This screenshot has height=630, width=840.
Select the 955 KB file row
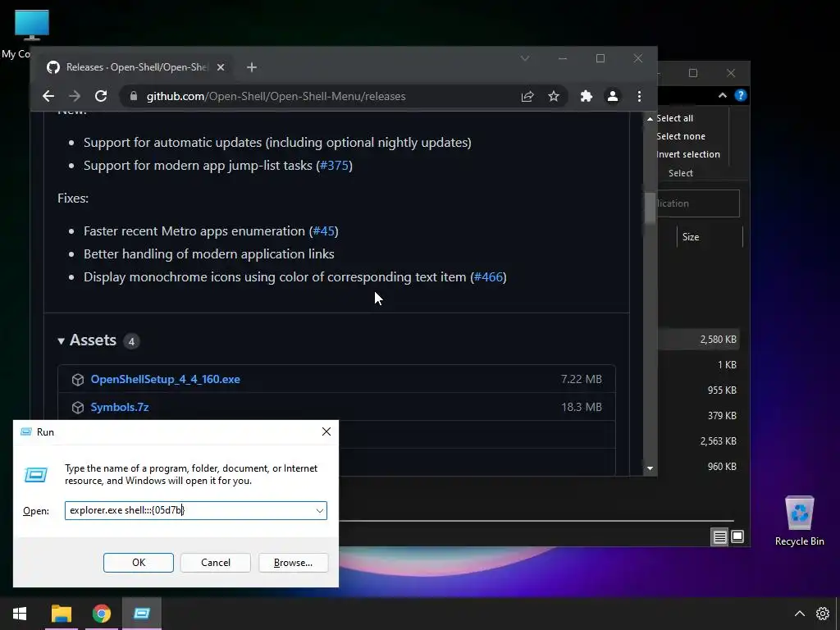coord(699,390)
